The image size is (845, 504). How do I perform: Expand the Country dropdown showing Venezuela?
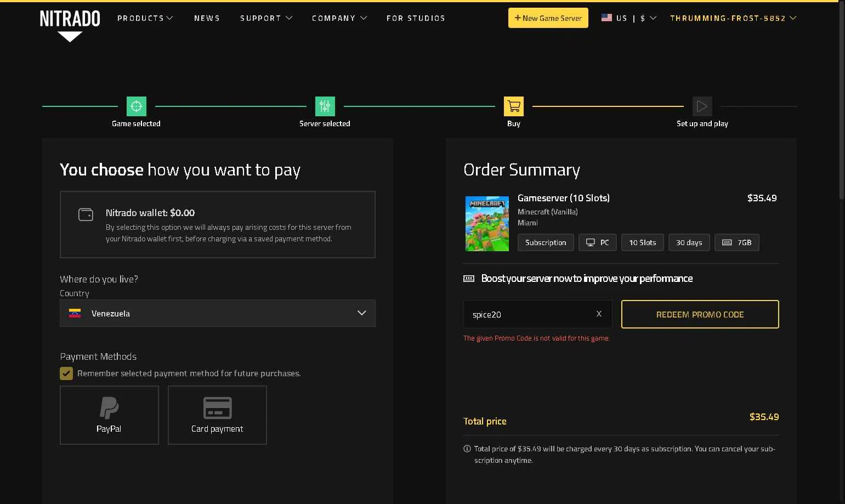[x=218, y=313]
